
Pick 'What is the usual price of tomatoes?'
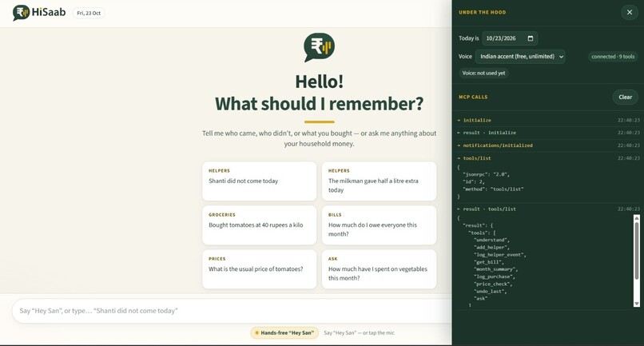point(259,269)
